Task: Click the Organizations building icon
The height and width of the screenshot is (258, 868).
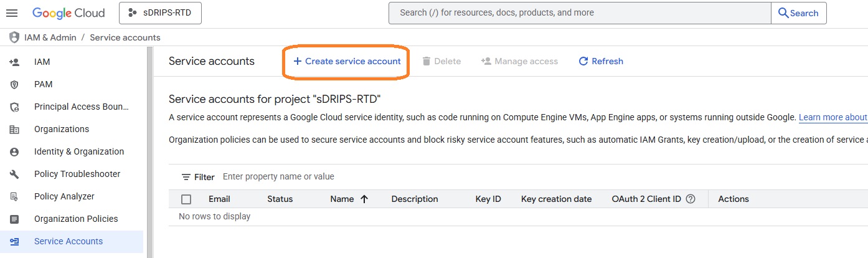Action: click(x=14, y=129)
